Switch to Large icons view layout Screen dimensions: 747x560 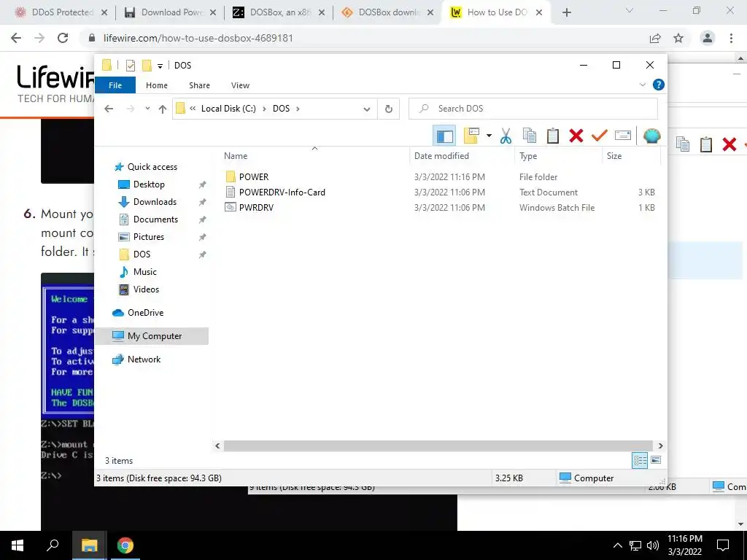[656, 460]
